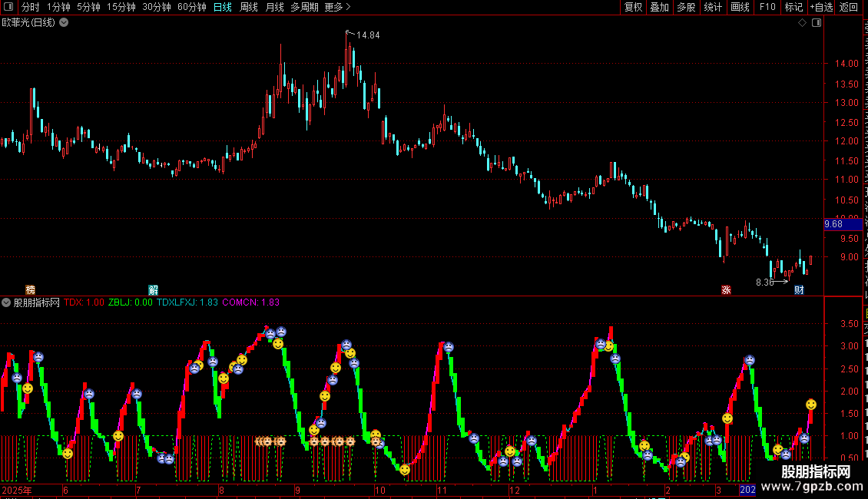This screenshot has height=499, width=868.
Task: Select the 1分钟 period tab
Action: 58,7
